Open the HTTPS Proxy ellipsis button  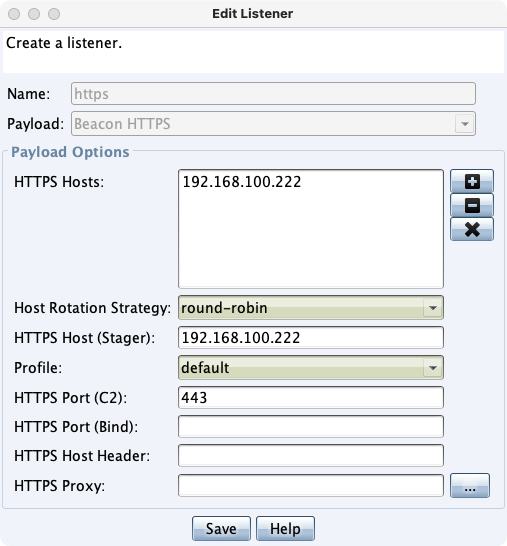470,485
